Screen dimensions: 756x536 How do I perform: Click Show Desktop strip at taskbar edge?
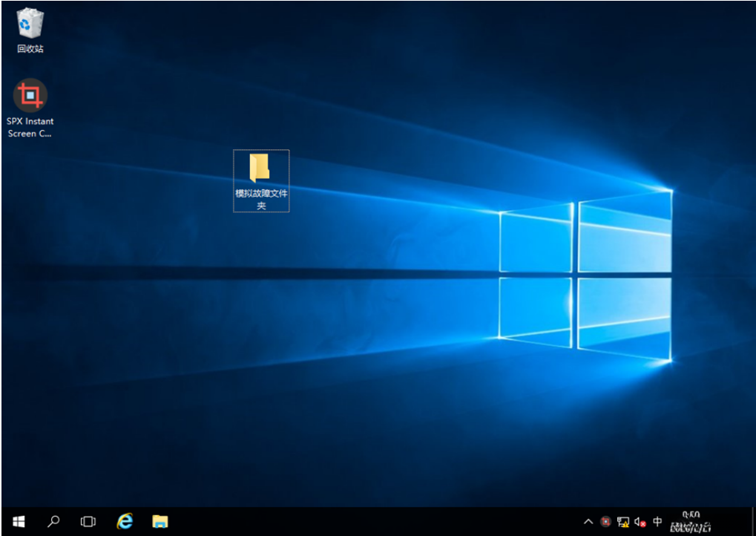[752, 521]
